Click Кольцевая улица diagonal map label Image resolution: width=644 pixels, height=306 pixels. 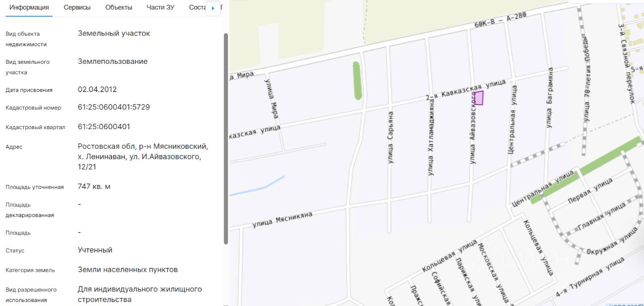pyautogui.click(x=449, y=255)
